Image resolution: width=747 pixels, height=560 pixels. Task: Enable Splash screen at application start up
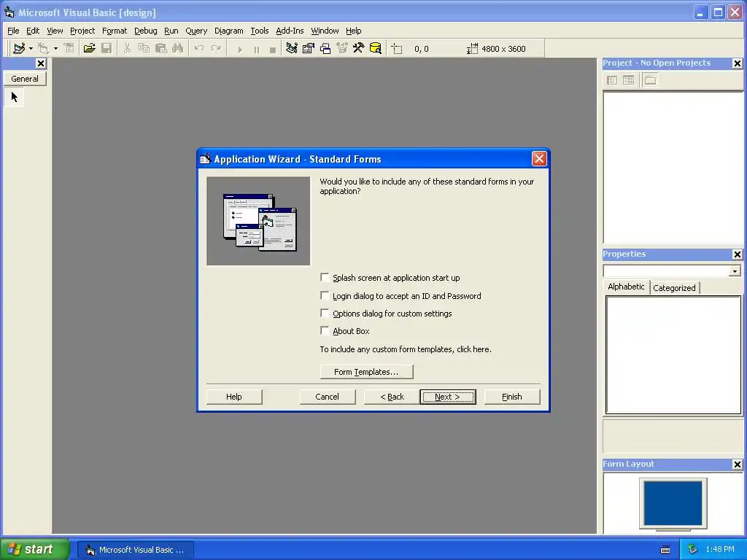[325, 277]
